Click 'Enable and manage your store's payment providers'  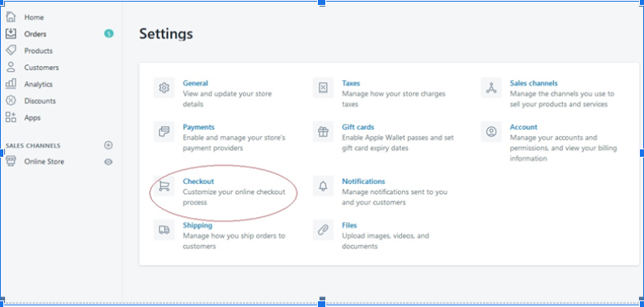[234, 143]
